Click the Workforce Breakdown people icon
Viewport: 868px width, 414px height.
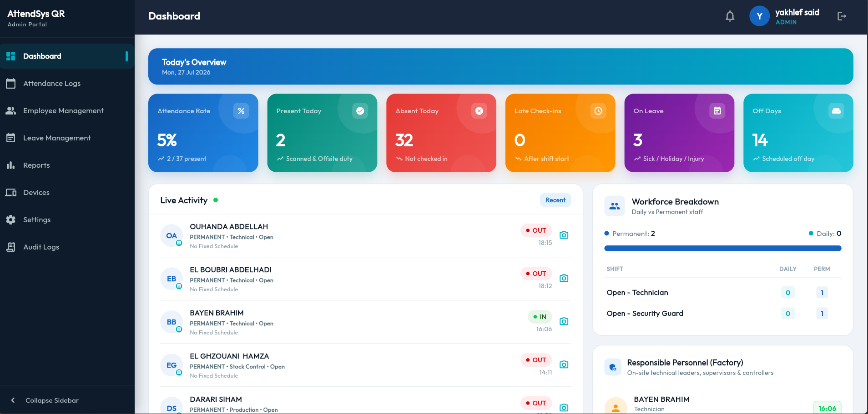point(615,206)
